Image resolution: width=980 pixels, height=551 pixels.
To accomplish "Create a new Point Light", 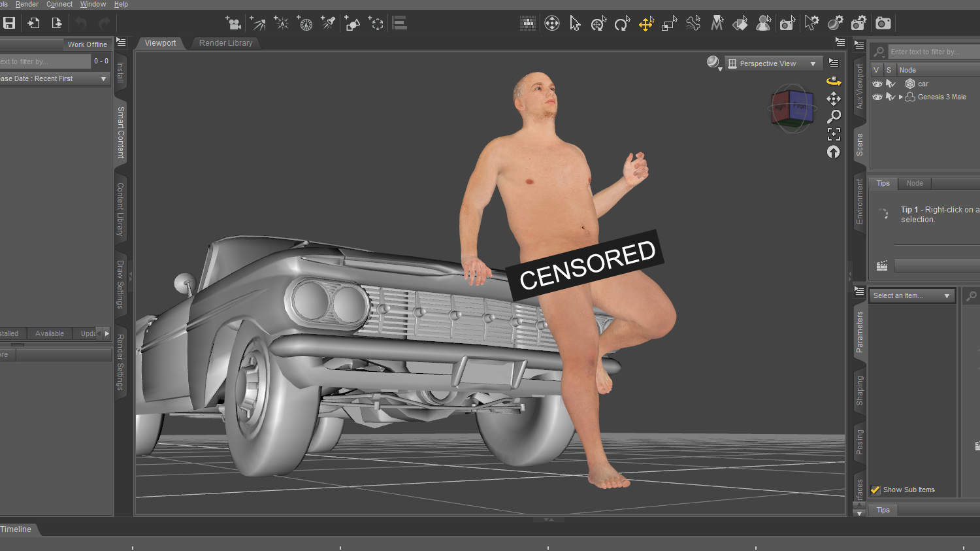I will (x=281, y=24).
